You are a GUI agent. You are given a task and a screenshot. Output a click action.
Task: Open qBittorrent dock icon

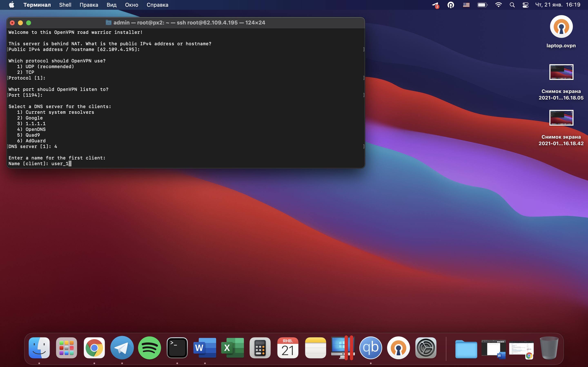pos(371,348)
